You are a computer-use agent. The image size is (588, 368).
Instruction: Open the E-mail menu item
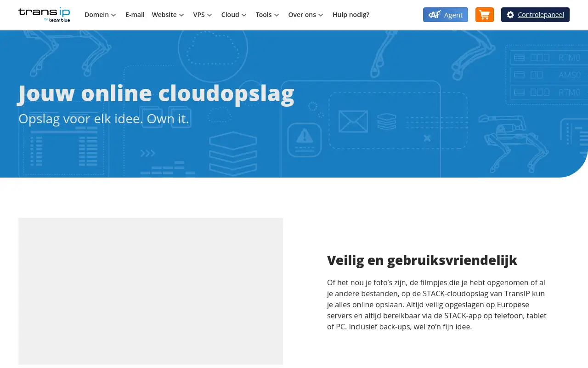[x=135, y=15]
